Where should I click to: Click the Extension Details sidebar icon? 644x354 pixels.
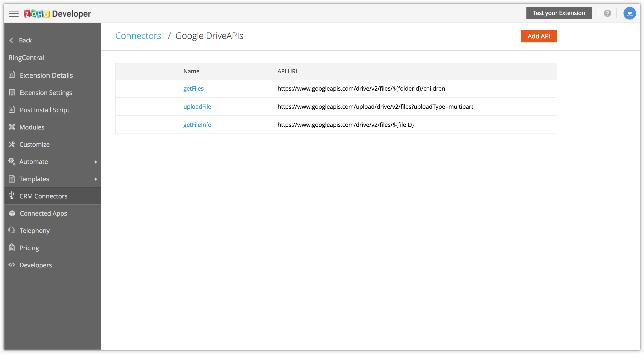(12, 75)
